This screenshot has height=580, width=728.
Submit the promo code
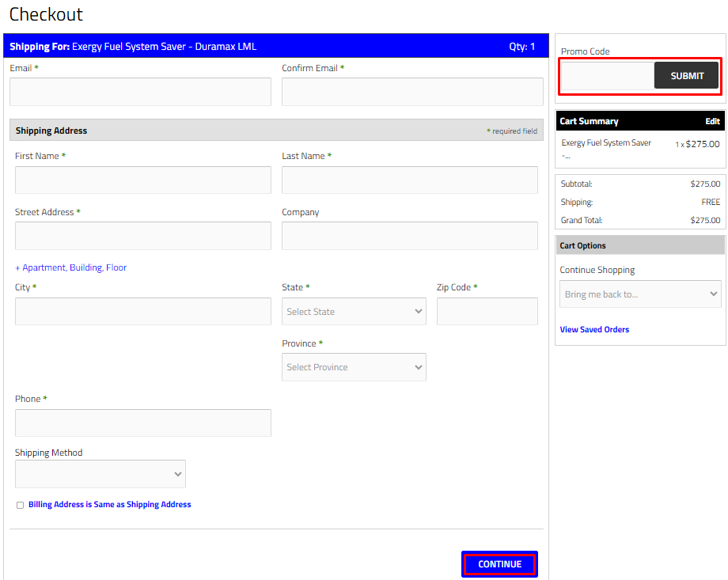point(687,76)
